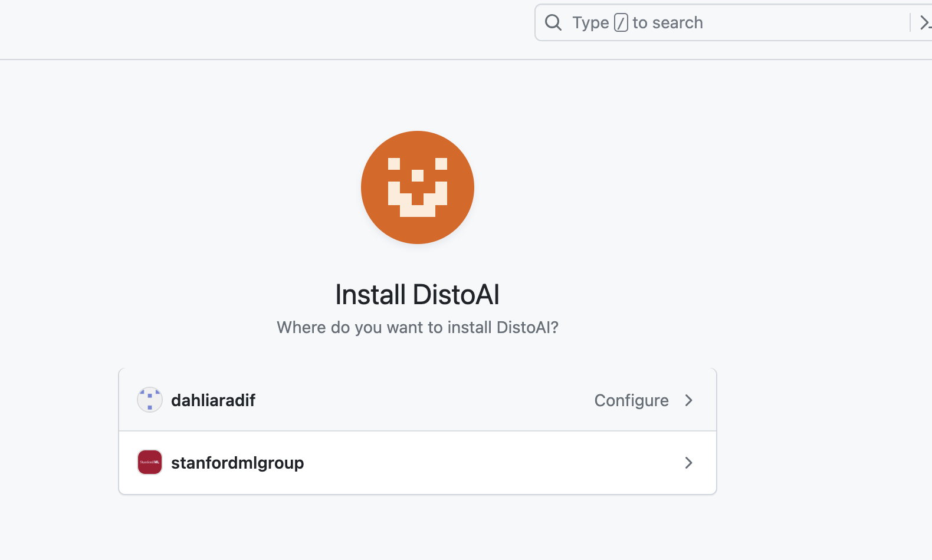This screenshot has width=932, height=560.
Task: Click Configure for dahliaradif
Action: (x=631, y=400)
